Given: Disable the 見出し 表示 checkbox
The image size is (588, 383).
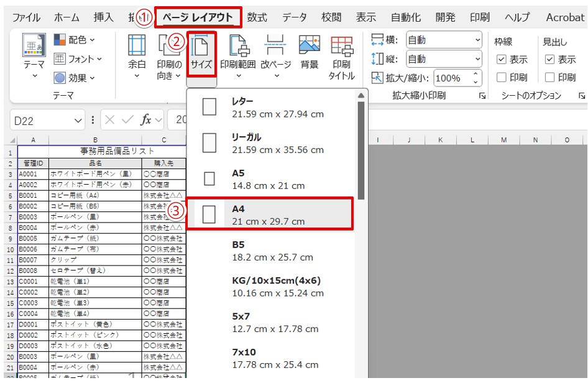Looking at the screenshot, I should (x=551, y=60).
